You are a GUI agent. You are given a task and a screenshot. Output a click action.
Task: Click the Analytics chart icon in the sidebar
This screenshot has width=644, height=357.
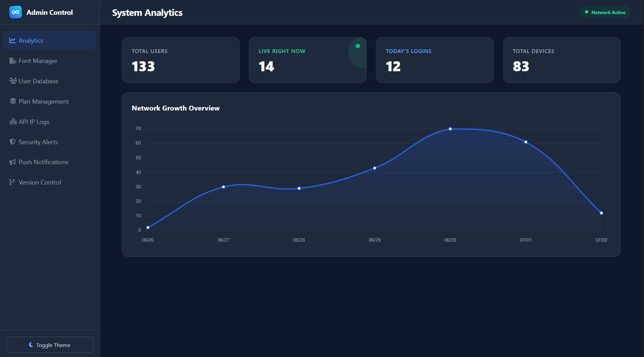click(12, 40)
